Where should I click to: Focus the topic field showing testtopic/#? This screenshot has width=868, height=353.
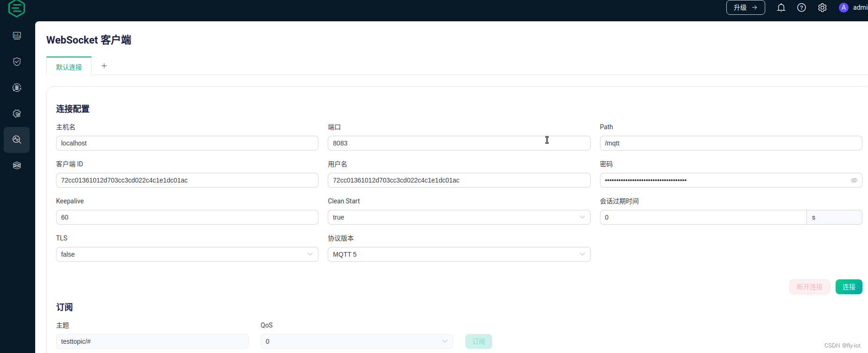click(x=152, y=341)
